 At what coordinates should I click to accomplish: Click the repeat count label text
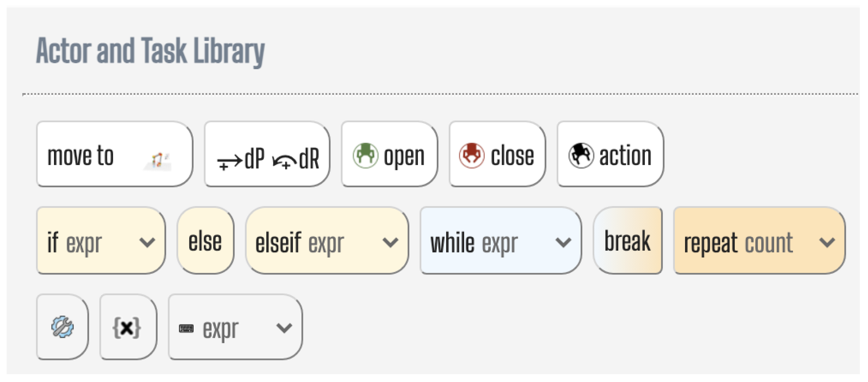pos(738,243)
